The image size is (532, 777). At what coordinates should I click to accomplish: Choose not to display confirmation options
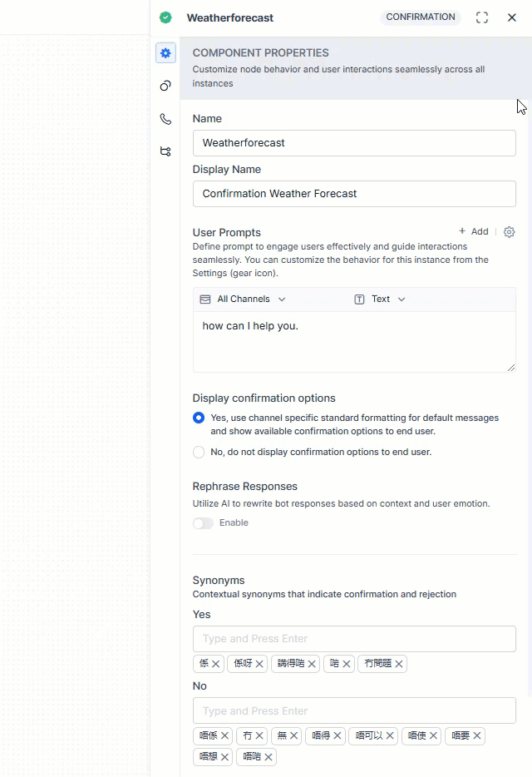pyautogui.click(x=199, y=452)
